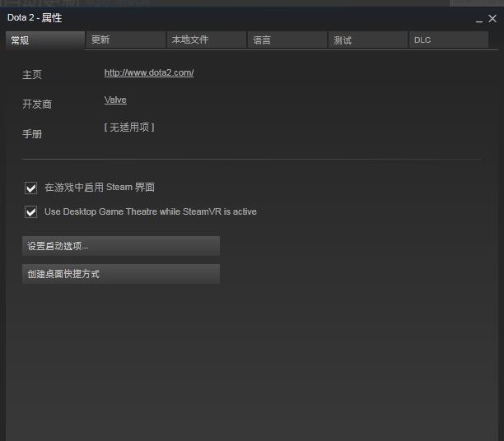Switch to the 常规 tab

[x=45, y=40]
